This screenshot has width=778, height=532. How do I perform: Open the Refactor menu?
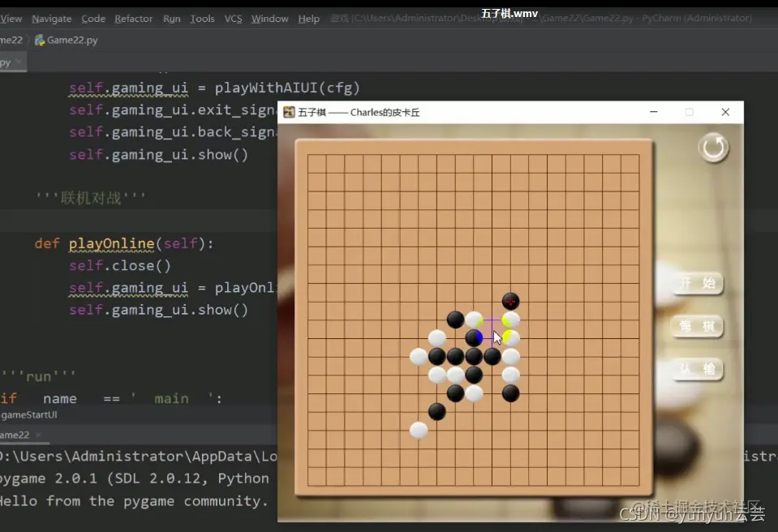(x=134, y=19)
